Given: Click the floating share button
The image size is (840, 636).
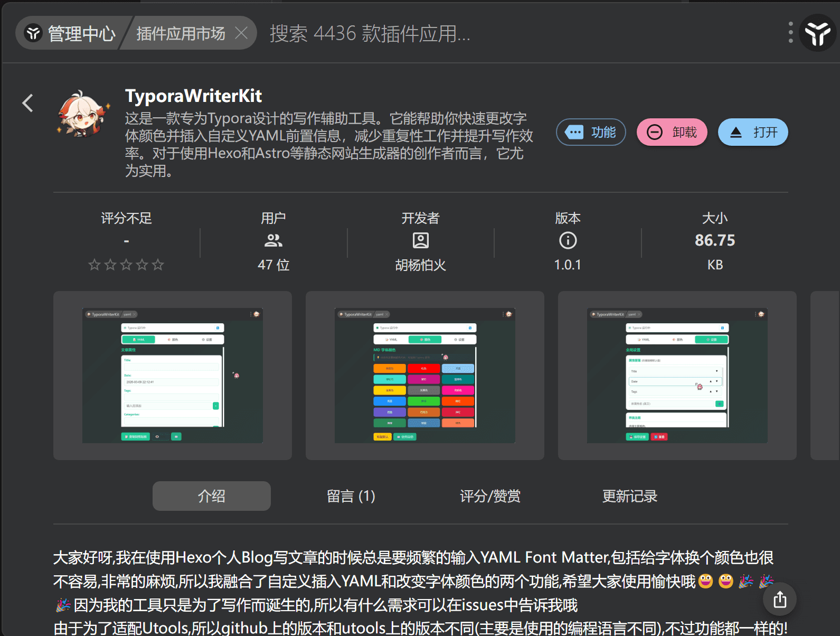Looking at the screenshot, I should [780, 600].
